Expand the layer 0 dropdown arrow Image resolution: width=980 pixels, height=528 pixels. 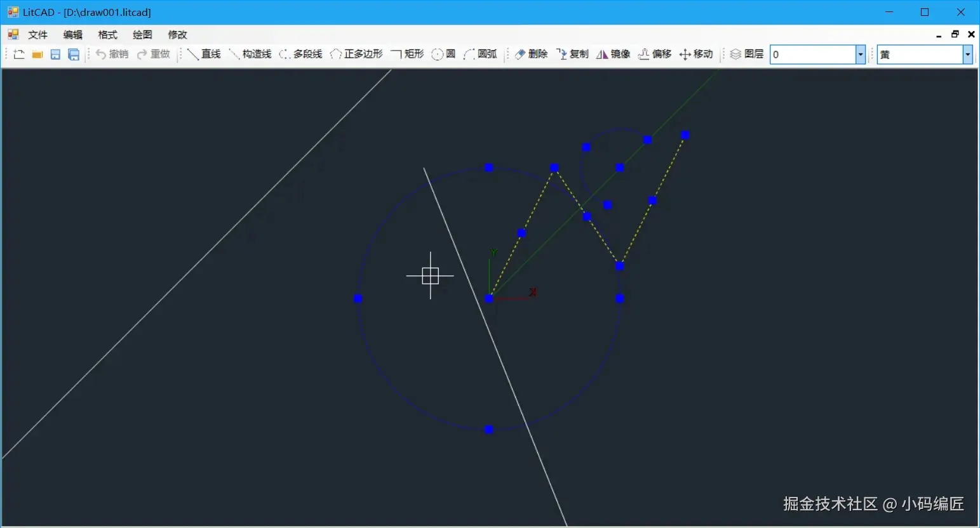pos(861,55)
